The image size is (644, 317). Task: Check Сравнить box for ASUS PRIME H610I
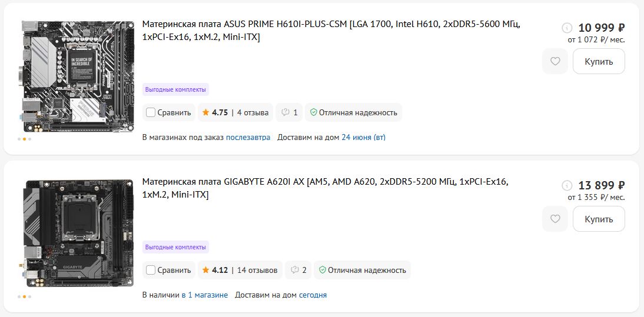[x=151, y=112]
